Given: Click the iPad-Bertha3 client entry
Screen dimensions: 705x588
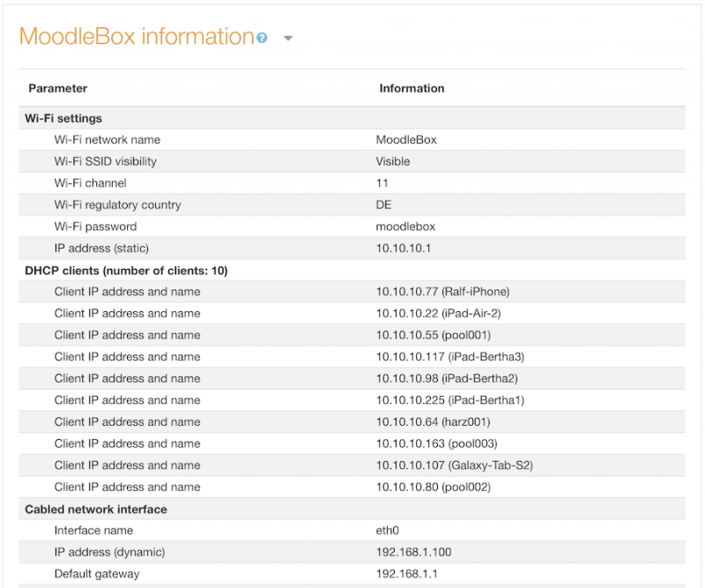Looking at the screenshot, I should click(450, 357).
